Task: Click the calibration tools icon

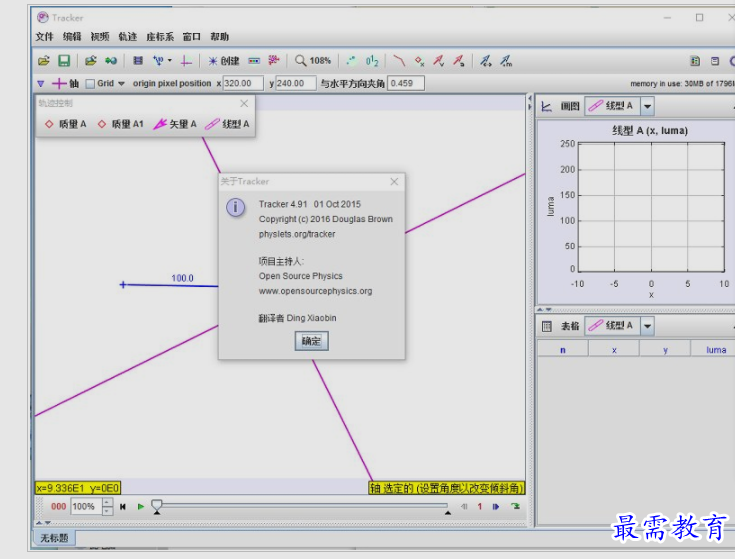Action: tap(158, 60)
